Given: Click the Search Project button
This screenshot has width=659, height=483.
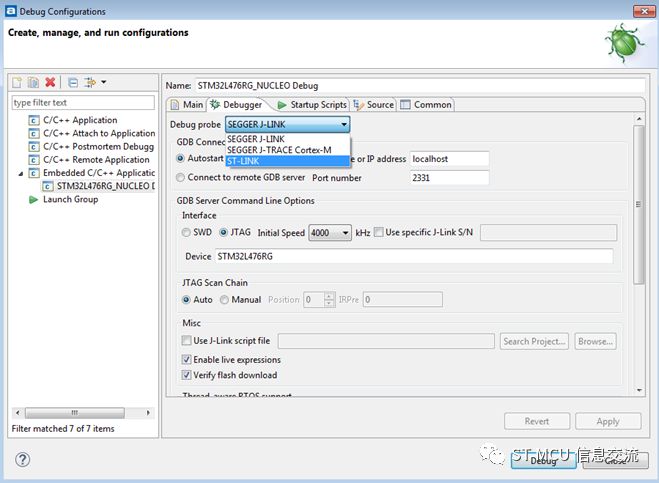Looking at the screenshot, I should point(534,341).
